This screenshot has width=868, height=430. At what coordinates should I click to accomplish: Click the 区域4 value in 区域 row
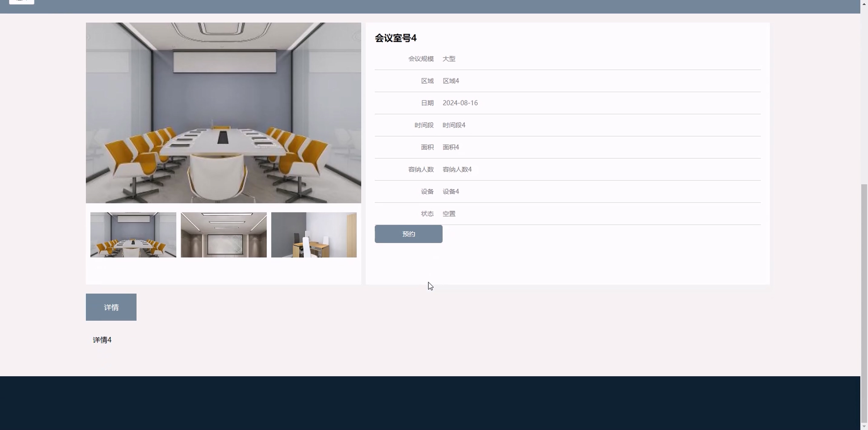(451, 81)
